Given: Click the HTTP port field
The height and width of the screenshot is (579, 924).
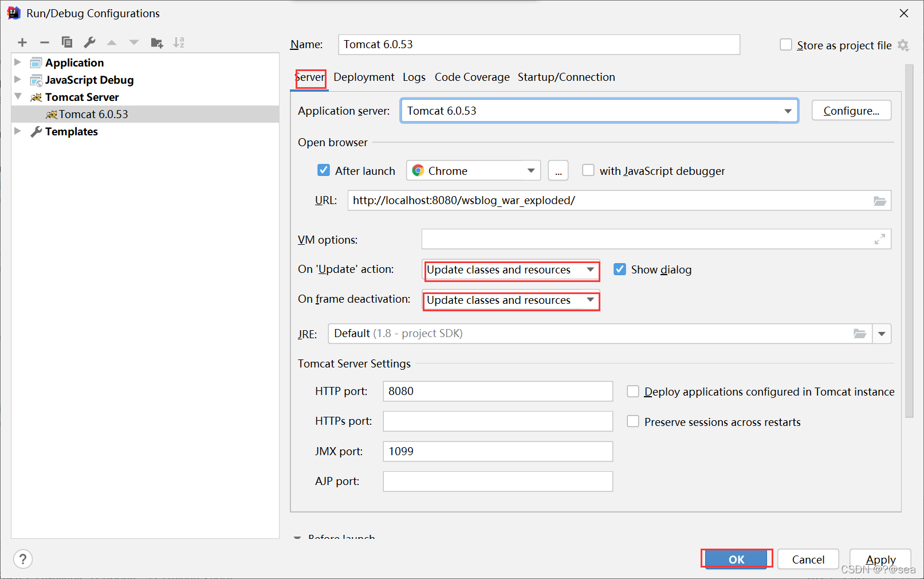Looking at the screenshot, I should (x=498, y=392).
